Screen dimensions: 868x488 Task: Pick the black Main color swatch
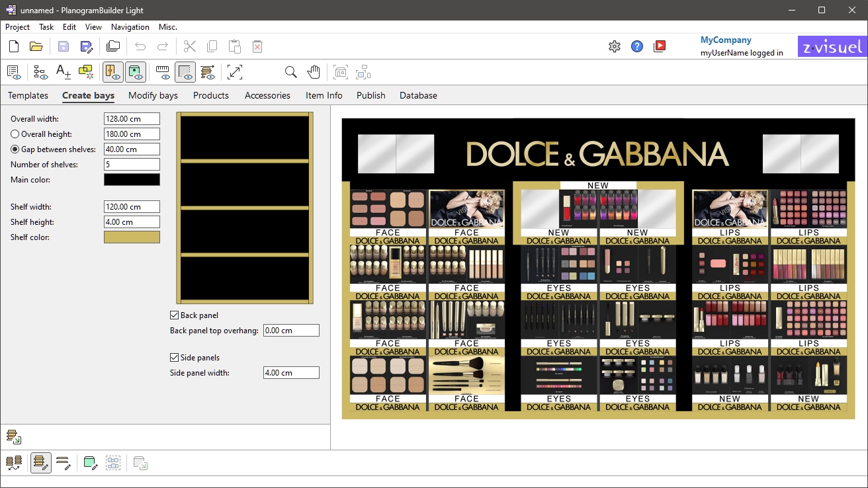click(x=132, y=180)
